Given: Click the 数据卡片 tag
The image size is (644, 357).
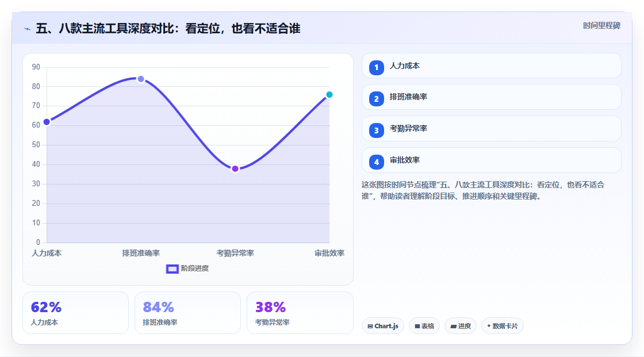Looking at the screenshot, I should coord(503,326).
